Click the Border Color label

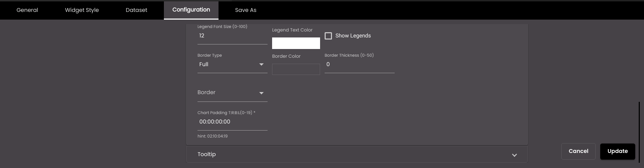[x=286, y=56]
